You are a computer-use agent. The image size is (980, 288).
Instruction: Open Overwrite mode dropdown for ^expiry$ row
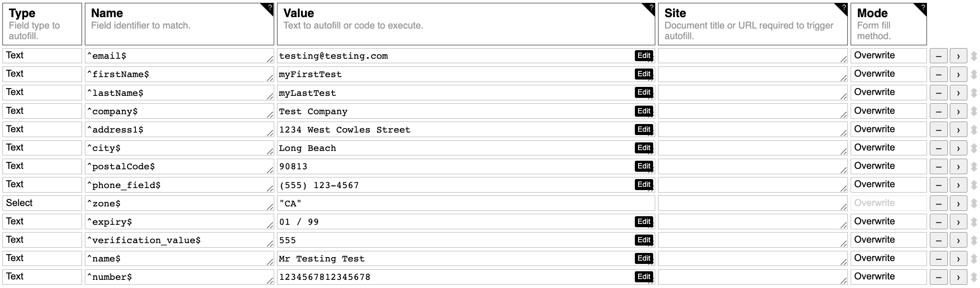click(x=888, y=222)
